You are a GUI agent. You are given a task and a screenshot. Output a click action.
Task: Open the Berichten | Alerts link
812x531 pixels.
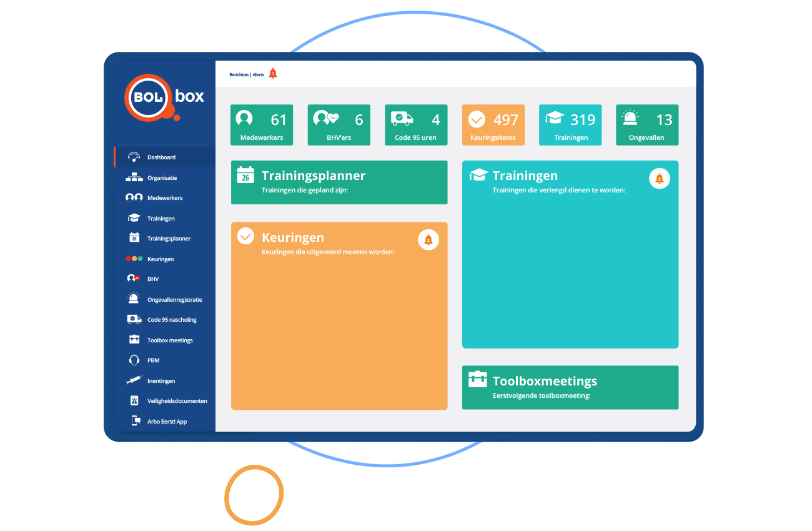pyautogui.click(x=247, y=74)
